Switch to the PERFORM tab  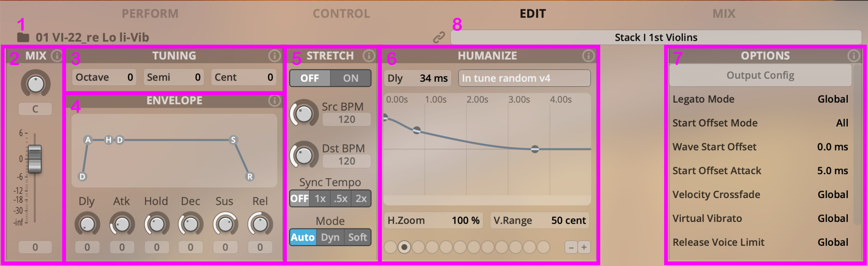click(x=150, y=14)
